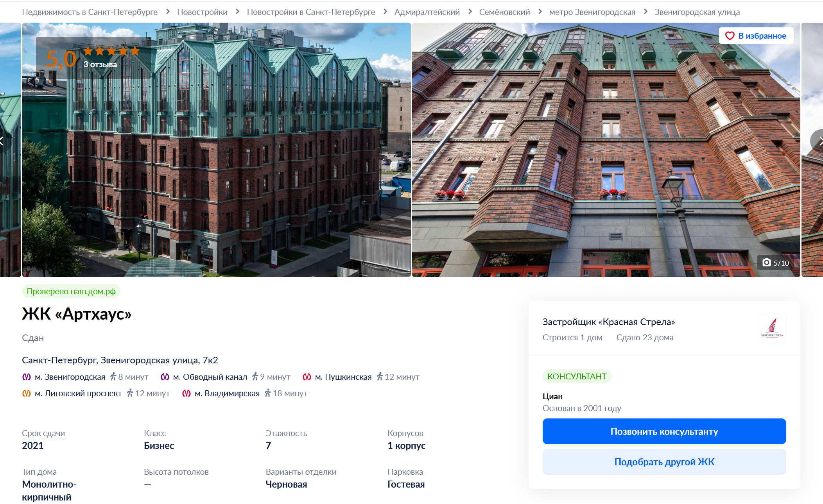The image size is (823, 504).
Task: Show next gallery photo arrow
Action: tap(818, 140)
